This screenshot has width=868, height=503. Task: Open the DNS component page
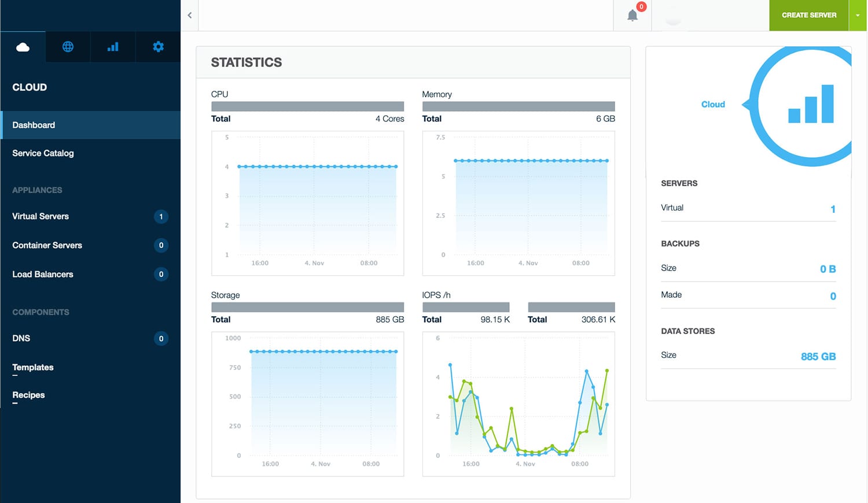[21, 338]
